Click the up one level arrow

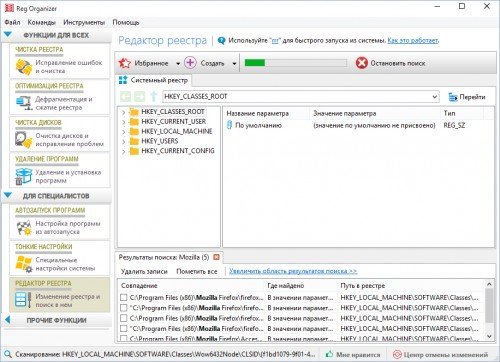point(153,97)
